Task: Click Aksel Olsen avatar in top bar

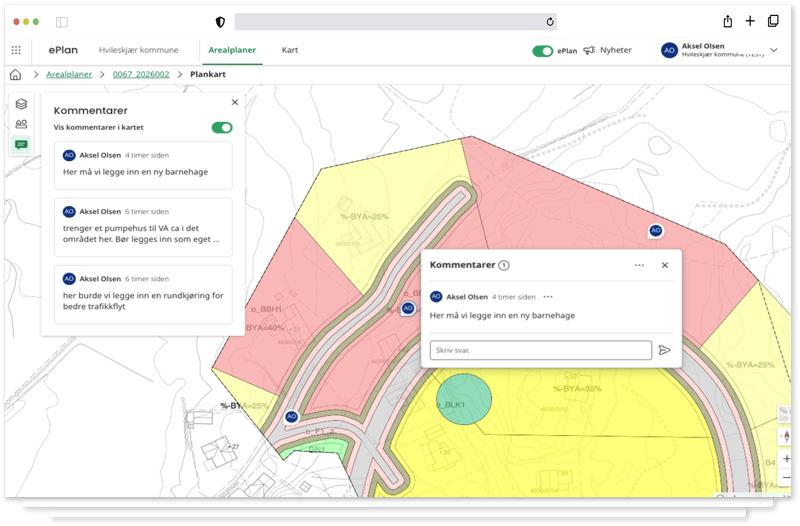Action: 669,50
